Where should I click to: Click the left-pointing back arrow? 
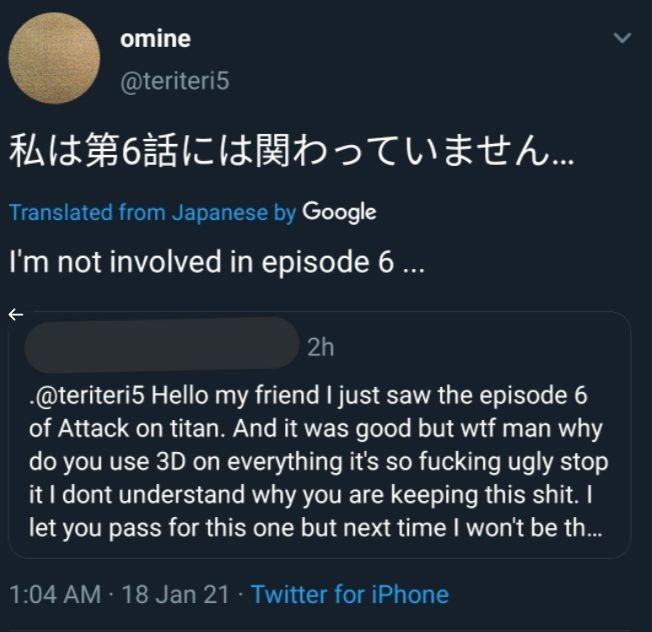pyautogui.click(x=15, y=314)
